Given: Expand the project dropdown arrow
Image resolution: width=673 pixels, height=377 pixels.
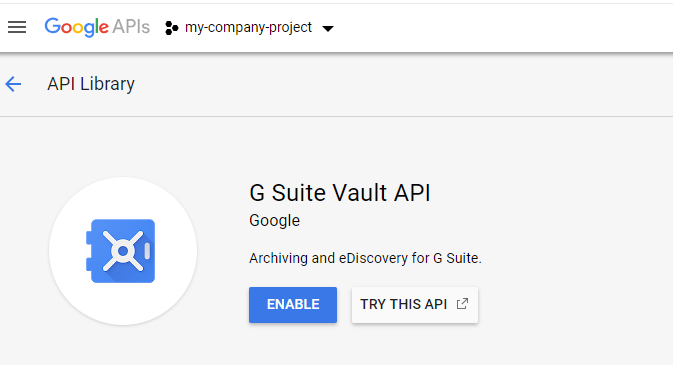Looking at the screenshot, I should click(x=328, y=29).
